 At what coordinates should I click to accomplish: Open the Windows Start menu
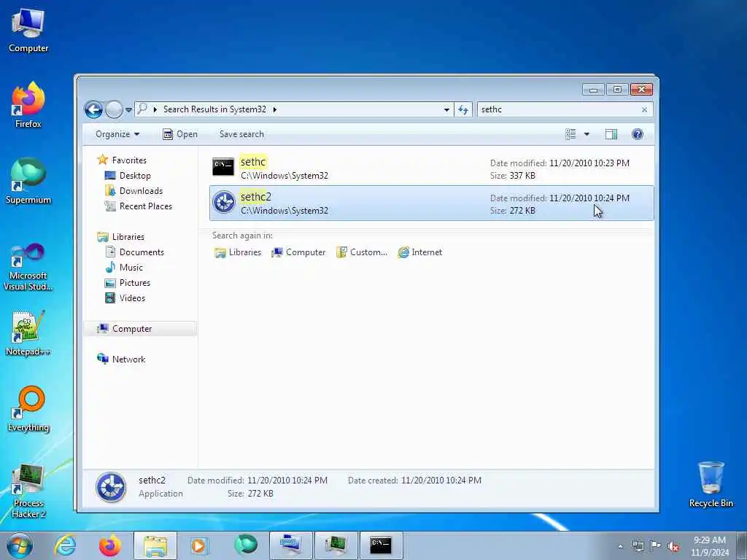[x=19, y=545]
